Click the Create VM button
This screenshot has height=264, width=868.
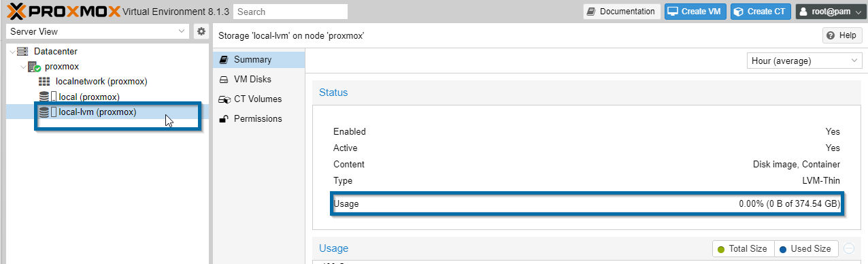(x=695, y=12)
